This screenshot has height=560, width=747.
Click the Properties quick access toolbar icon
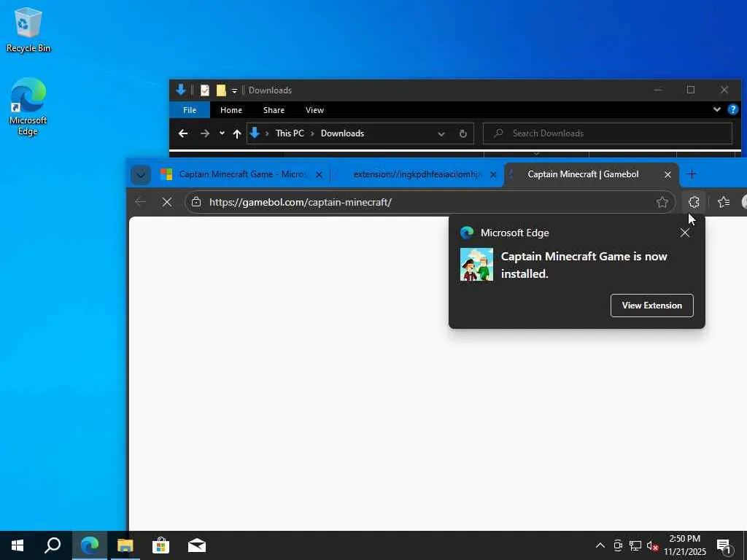tap(205, 90)
